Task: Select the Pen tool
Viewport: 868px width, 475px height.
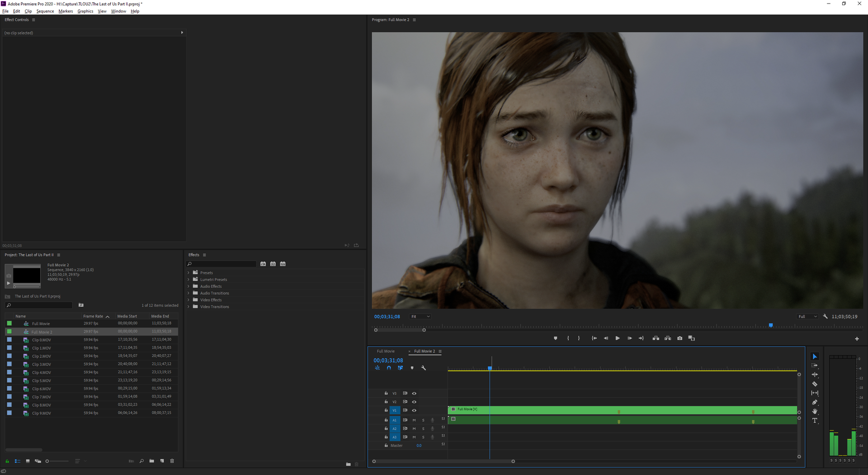Action: tap(815, 403)
